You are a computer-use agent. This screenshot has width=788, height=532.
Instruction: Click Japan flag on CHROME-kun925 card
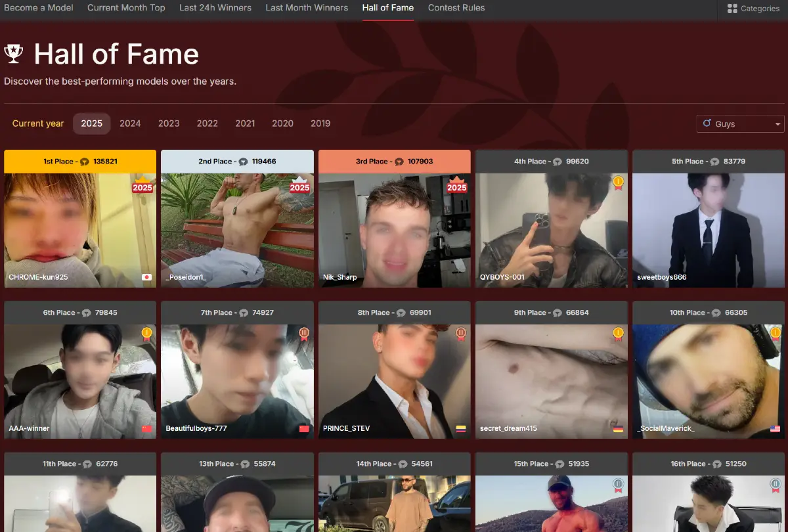[146, 277]
